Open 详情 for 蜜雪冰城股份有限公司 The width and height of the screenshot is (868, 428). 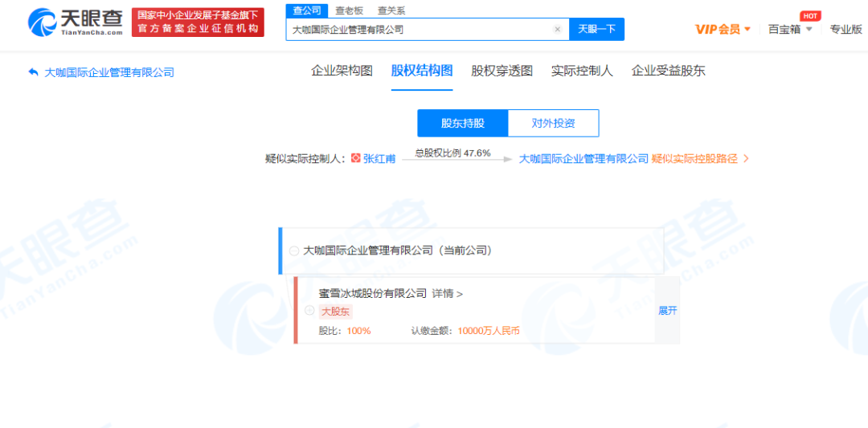(448, 294)
